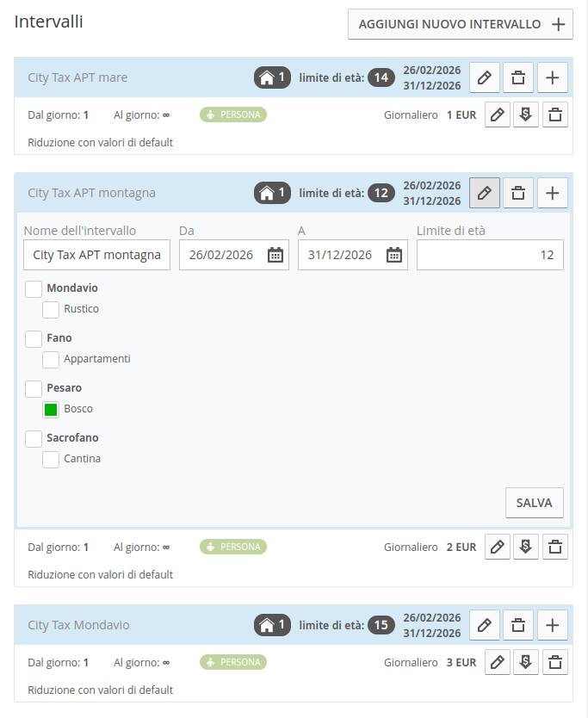The height and width of the screenshot is (718, 588).
Task: Uncheck the green Bosco checkbox
Action: [x=51, y=409]
